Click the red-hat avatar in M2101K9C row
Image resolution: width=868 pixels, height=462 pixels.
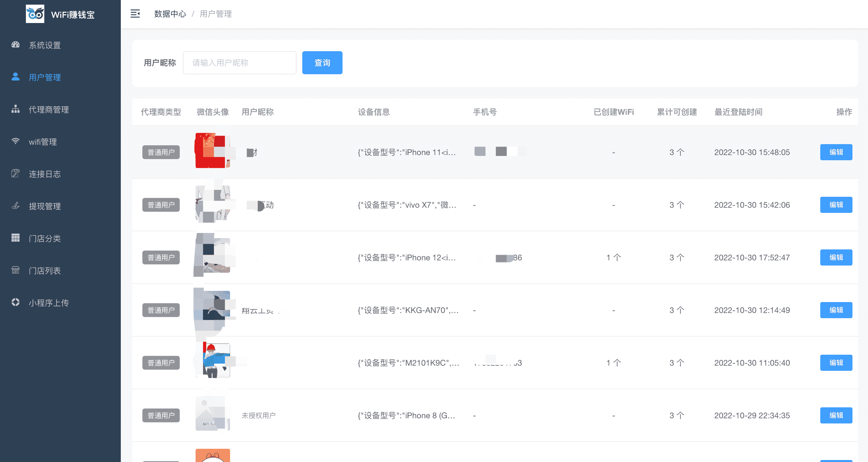(213, 360)
